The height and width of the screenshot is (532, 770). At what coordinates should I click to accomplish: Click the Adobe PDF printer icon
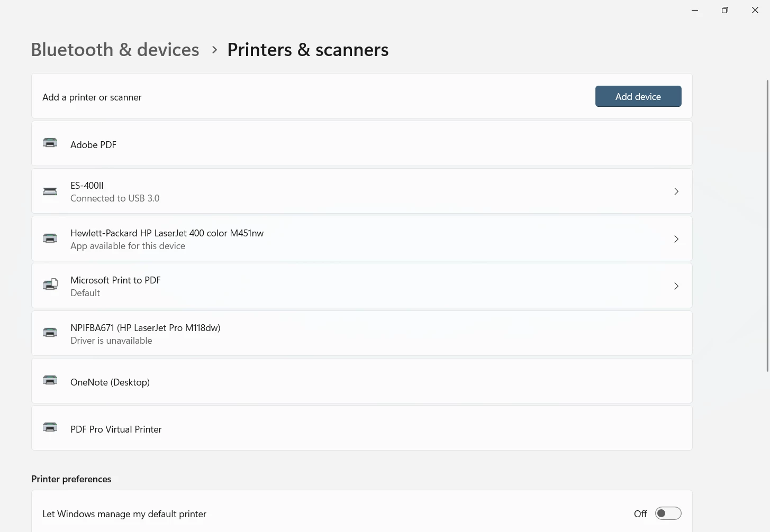pos(50,143)
